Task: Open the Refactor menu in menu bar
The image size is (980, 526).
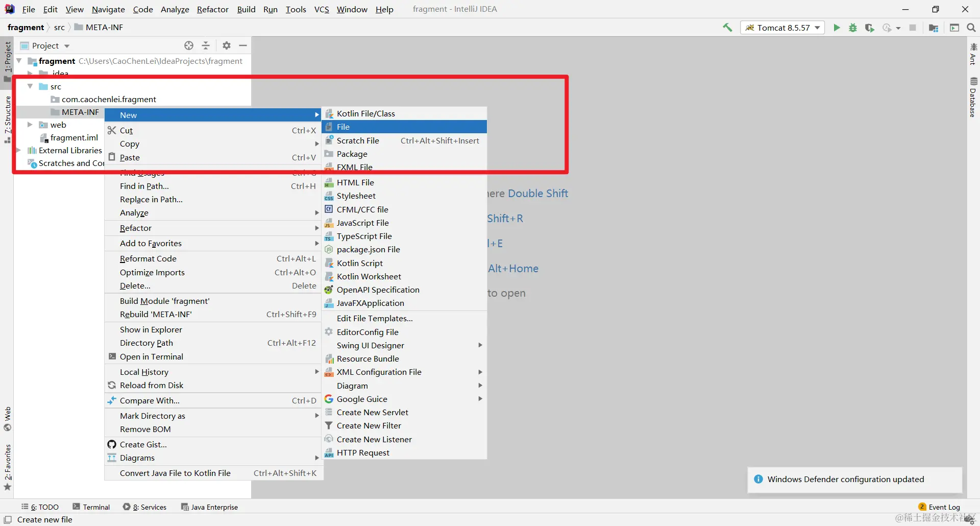Action: 212,9
